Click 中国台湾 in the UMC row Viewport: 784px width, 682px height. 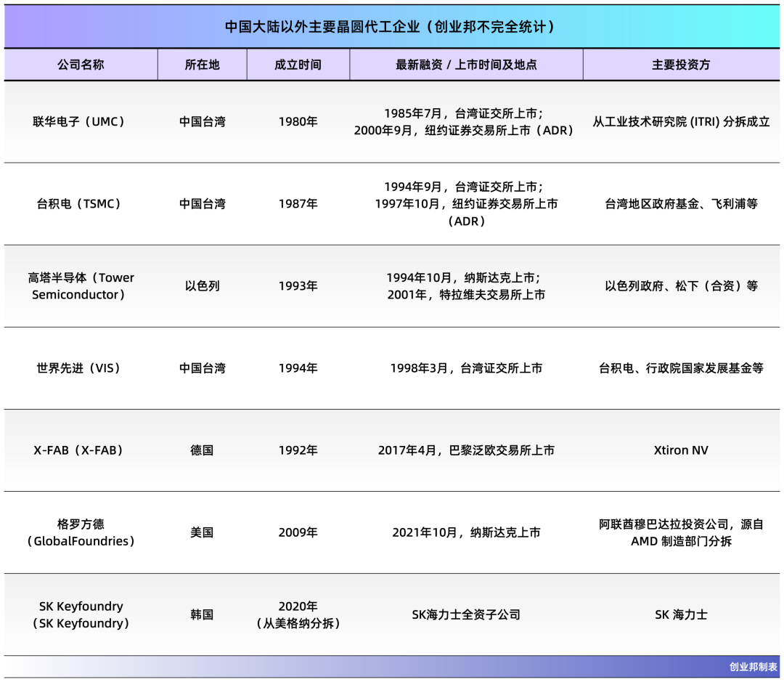pyautogui.click(x=203, y=121)
